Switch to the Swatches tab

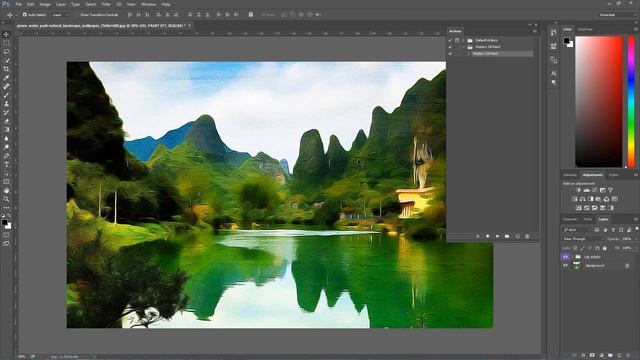click(x=585, y=29)
